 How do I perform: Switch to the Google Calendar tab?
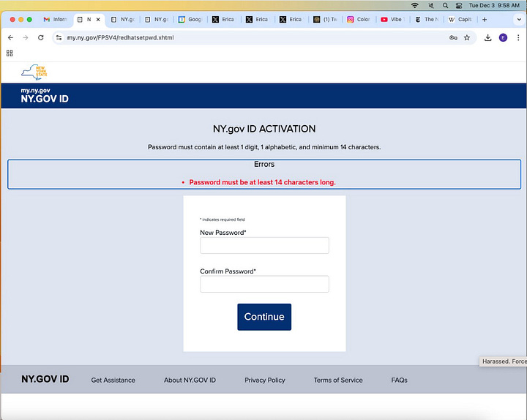pos(190,20)
